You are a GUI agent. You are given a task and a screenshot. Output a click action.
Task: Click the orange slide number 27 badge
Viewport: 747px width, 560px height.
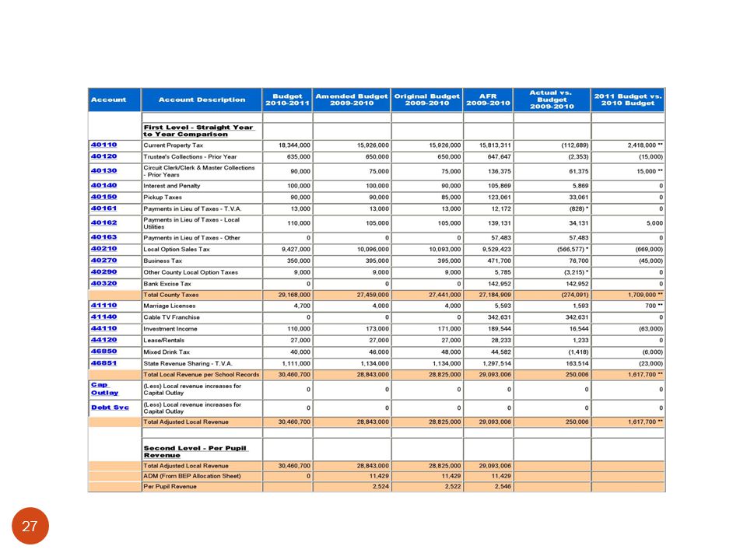[x=30, y=526]
